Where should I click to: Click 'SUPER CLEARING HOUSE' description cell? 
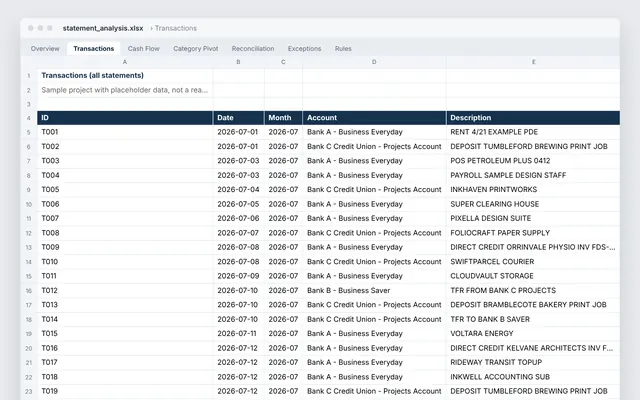[533, 204]
